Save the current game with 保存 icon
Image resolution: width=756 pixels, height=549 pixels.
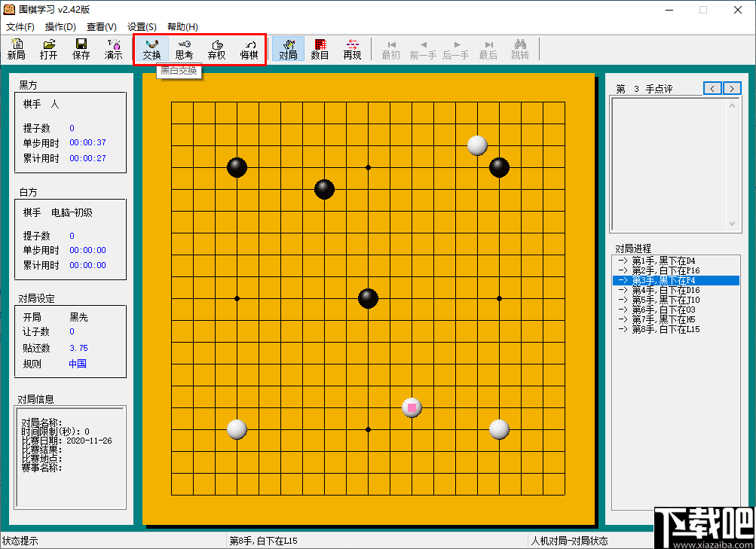point(81,49)
